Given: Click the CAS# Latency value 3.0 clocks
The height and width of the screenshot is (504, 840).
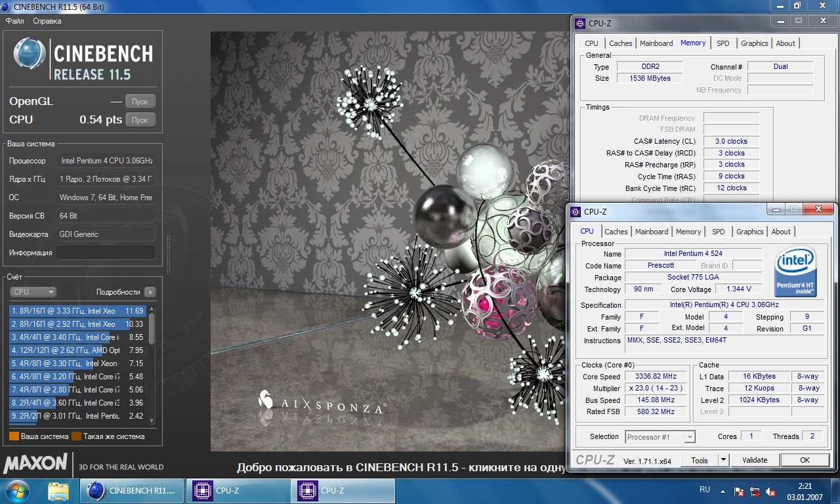Looking at the screenshot, I should (x=731, y=141).
